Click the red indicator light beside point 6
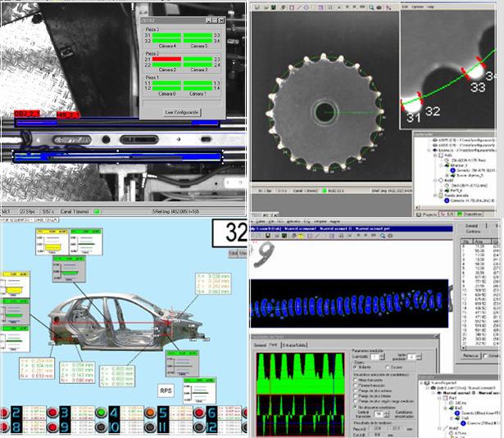This screenshot has height=438, width=504. tap(199, 413)
